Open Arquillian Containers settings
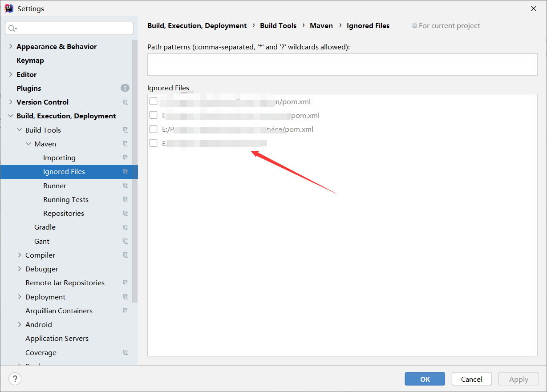547x392 pixels. [x=59, y=311]
